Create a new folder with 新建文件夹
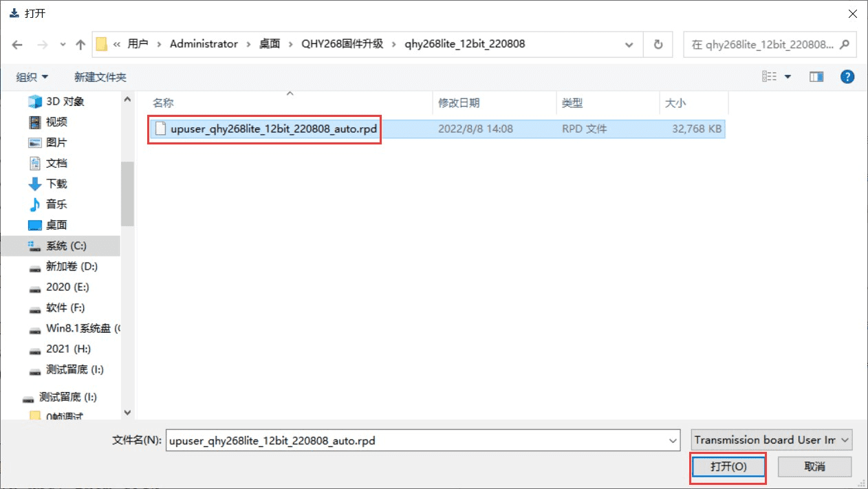 [100, 77]
